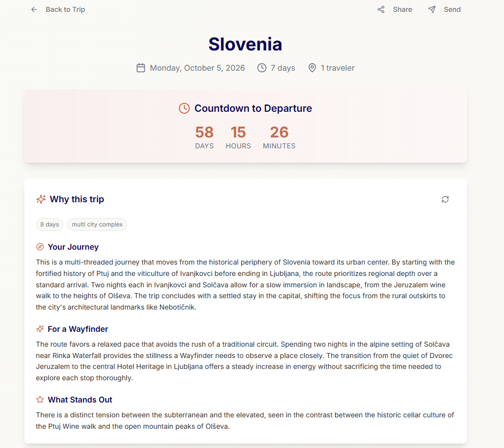Click the sparkle icon by For a Wayfinder
The width and height of the screenshot is (504, 448).
(x=40, y=329)
